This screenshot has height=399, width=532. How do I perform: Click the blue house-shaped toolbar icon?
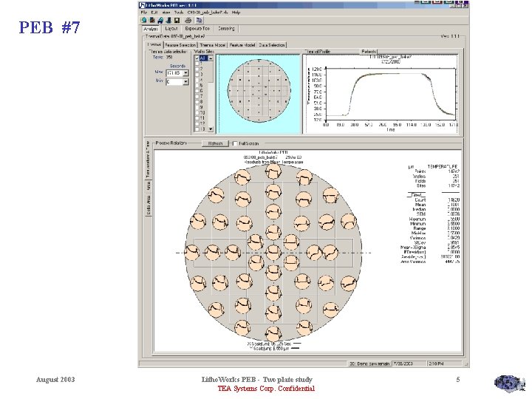(160, 21)
